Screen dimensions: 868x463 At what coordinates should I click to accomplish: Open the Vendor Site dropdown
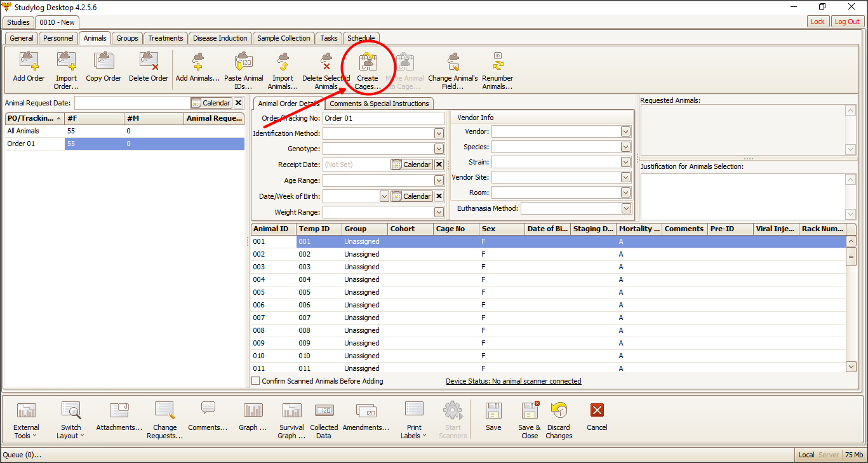click(x=626, y=177)
